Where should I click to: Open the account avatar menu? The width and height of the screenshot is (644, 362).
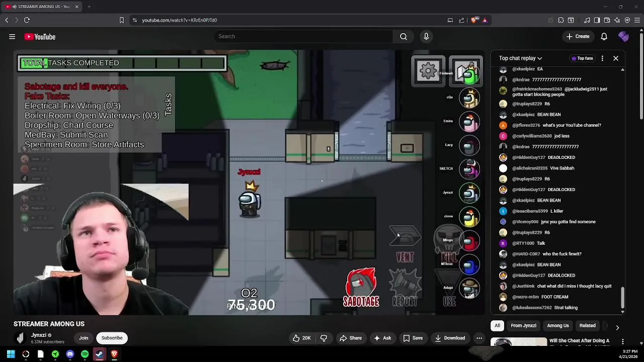[623, 36]
